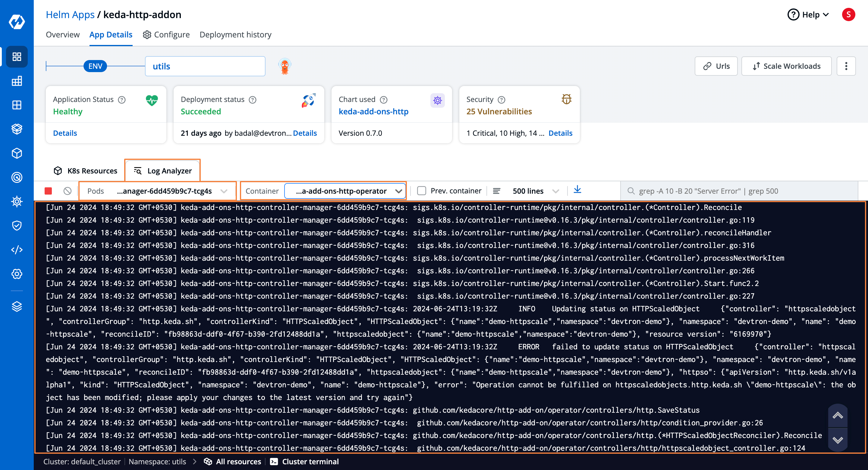Stop log streaming with the red square icon

pos(48,191)
